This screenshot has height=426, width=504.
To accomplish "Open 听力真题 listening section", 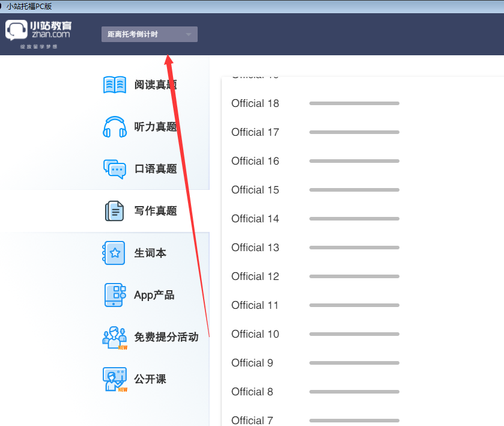I will (x=156, y=127).
